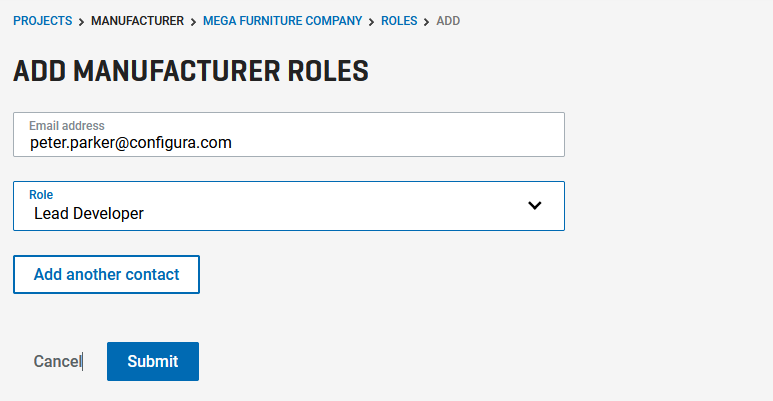Expand the Role combo box showing Lead Developer
This screenshot has width=773, height=401.
tap(289, 206)
